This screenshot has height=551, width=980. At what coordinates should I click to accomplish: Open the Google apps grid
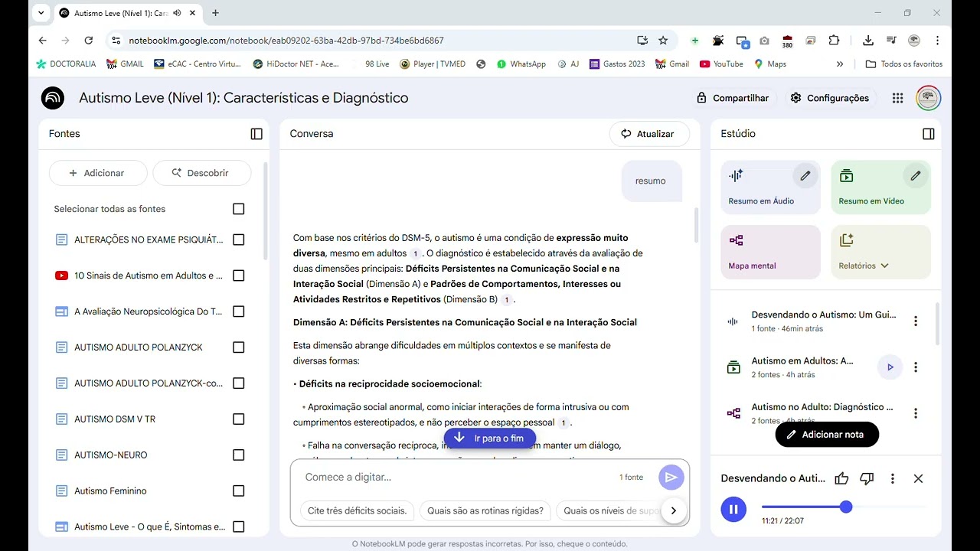pos(898,98)
